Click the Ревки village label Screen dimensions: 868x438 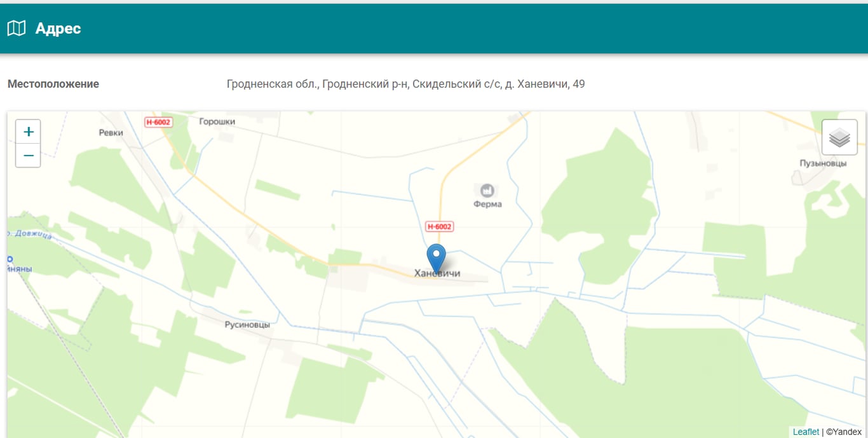111,133
